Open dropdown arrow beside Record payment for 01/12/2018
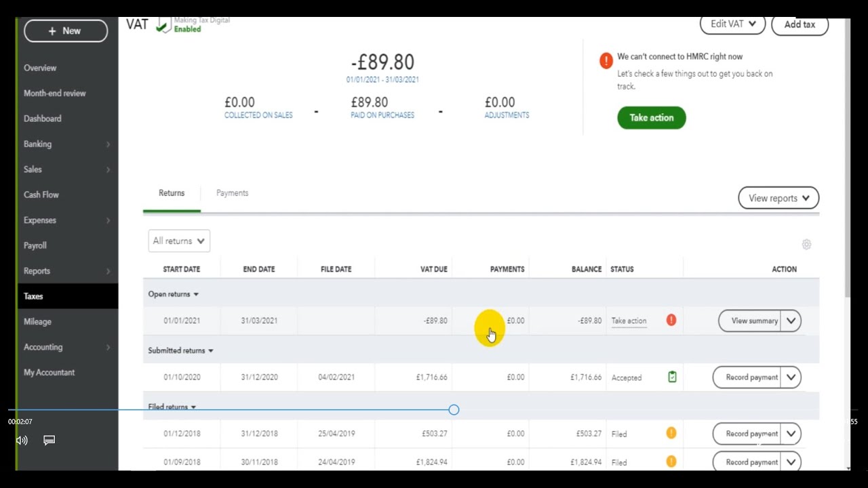The width and height of the screenshot is (868, 488). tap(791, 433)
